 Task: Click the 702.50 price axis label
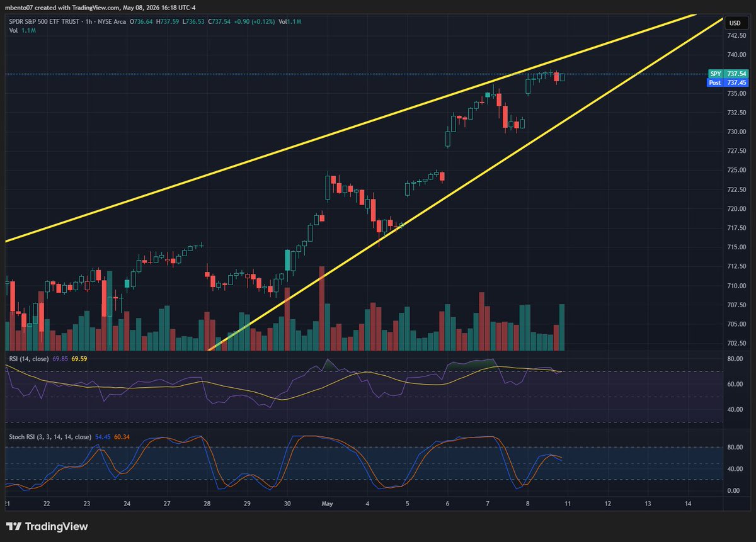736,343
